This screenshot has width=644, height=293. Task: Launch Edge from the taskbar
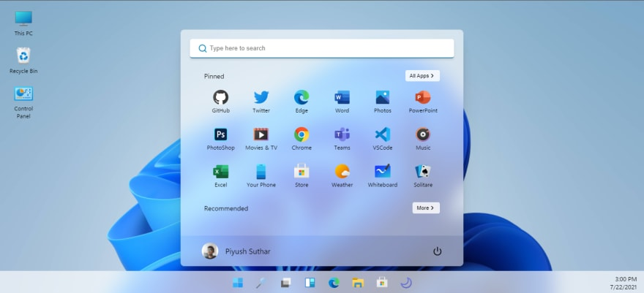[x=334, y=282]
